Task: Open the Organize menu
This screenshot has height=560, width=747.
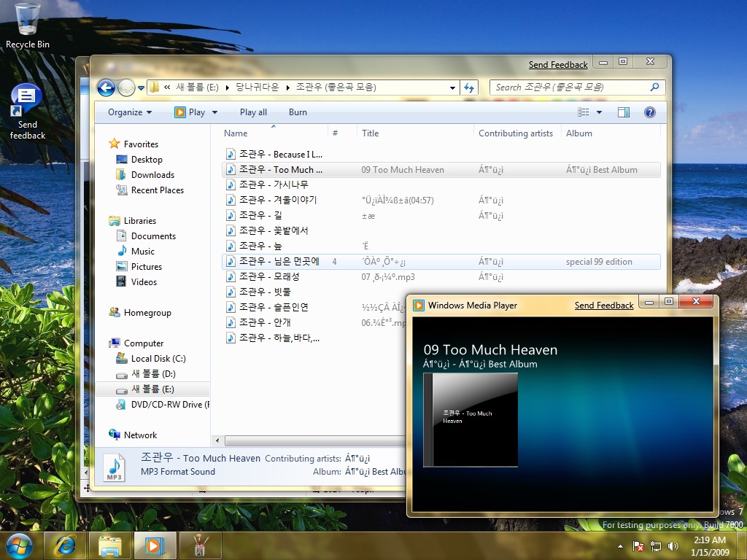Action: [130, 112]
